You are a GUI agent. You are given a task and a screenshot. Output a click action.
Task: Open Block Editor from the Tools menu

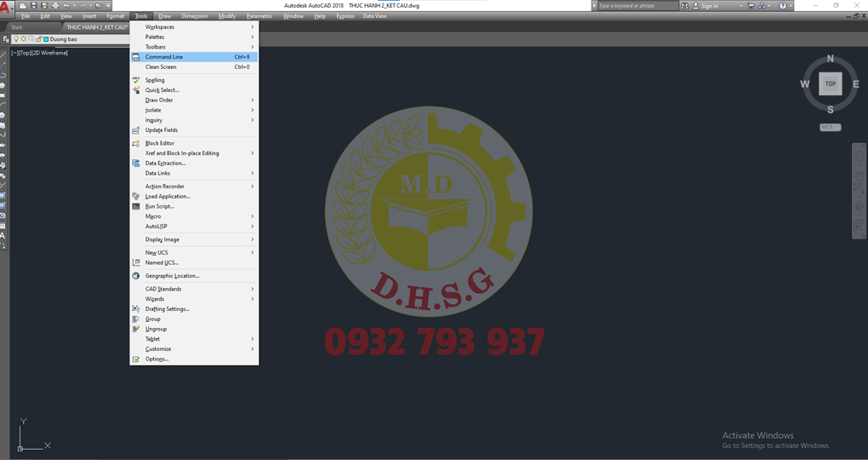pos(194,143)
